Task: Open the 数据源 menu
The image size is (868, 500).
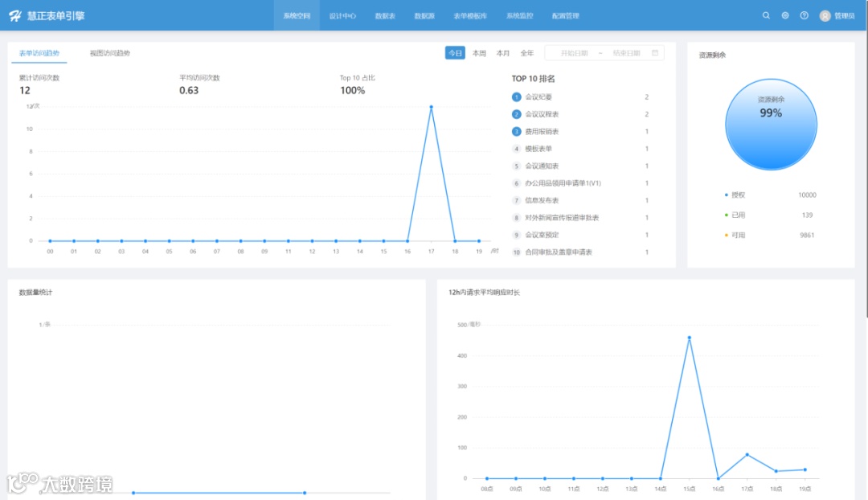Action: [424, 15]
